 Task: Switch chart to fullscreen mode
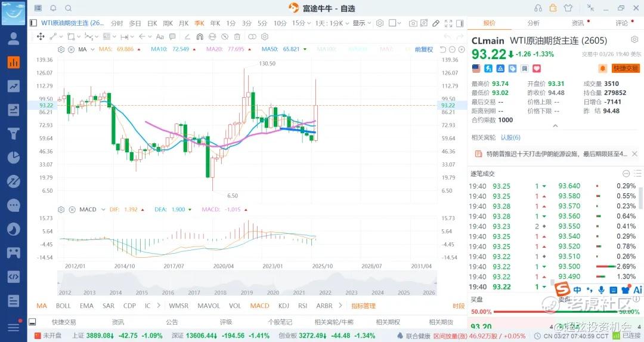448,23
